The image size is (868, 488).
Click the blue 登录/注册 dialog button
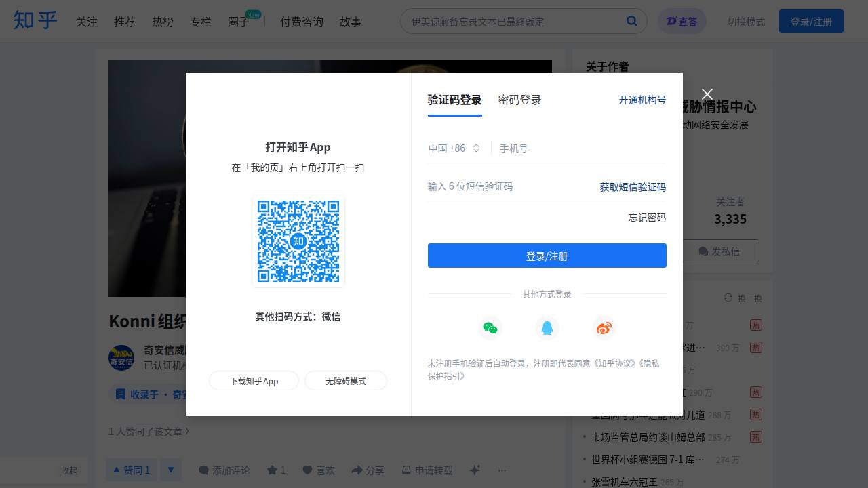(547, 256)
